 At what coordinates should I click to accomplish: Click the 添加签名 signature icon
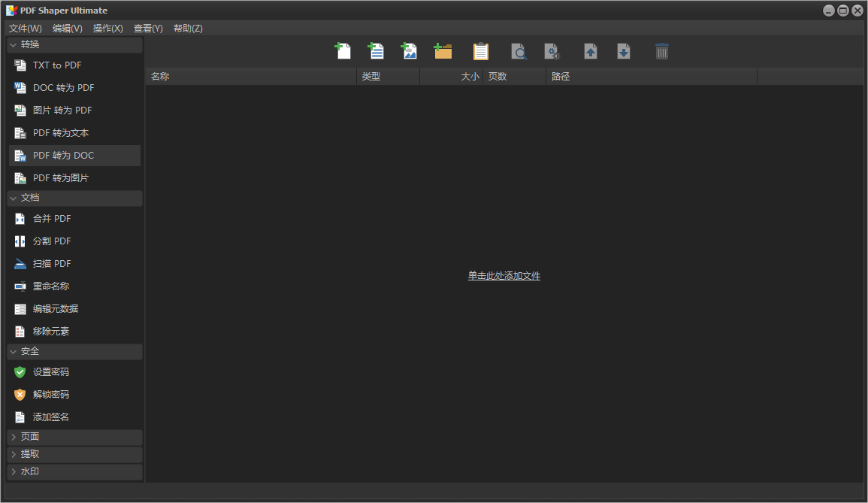(x=20, y=417)
